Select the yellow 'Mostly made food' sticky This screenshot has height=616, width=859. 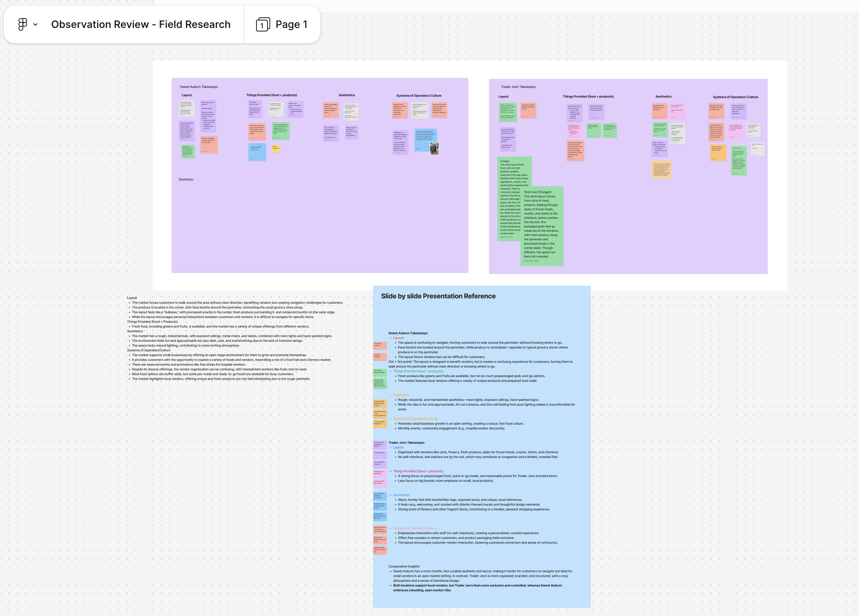tap(276, 148)
